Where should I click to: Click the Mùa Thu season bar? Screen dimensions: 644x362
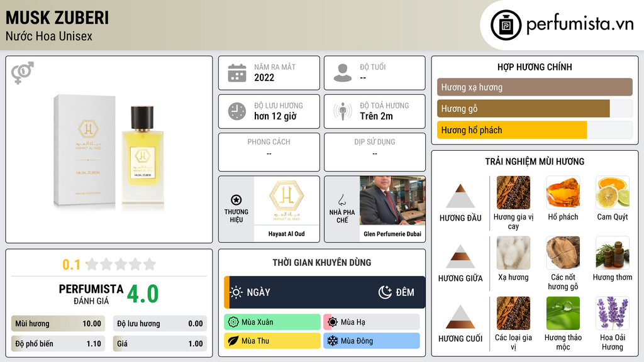click(x=272, y=341)
